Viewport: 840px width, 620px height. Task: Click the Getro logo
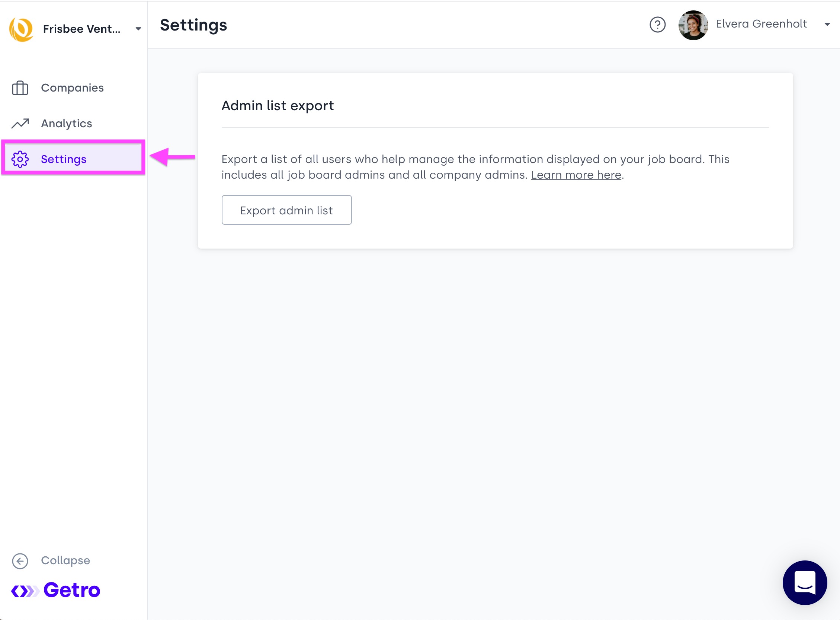pos(55,590)
